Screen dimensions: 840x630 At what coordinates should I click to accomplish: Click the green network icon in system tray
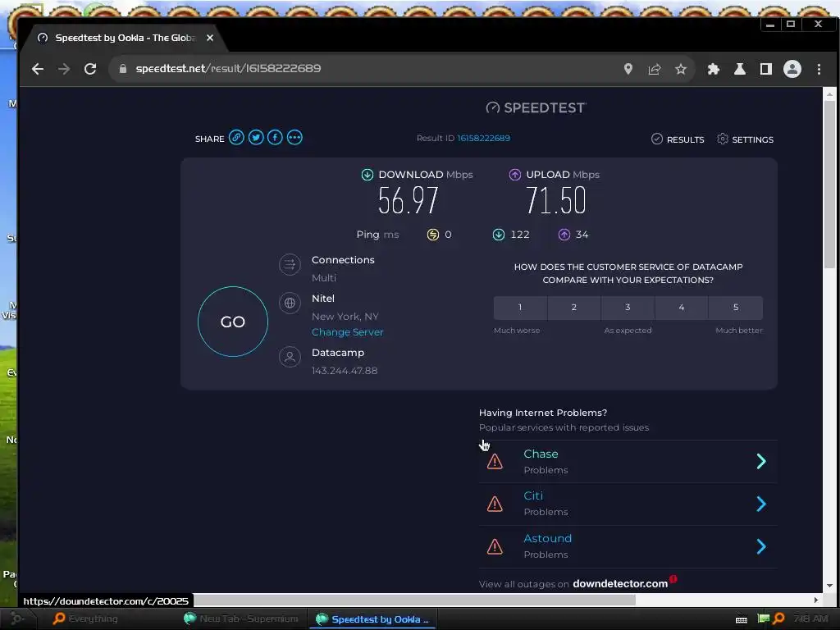point(764,619)
